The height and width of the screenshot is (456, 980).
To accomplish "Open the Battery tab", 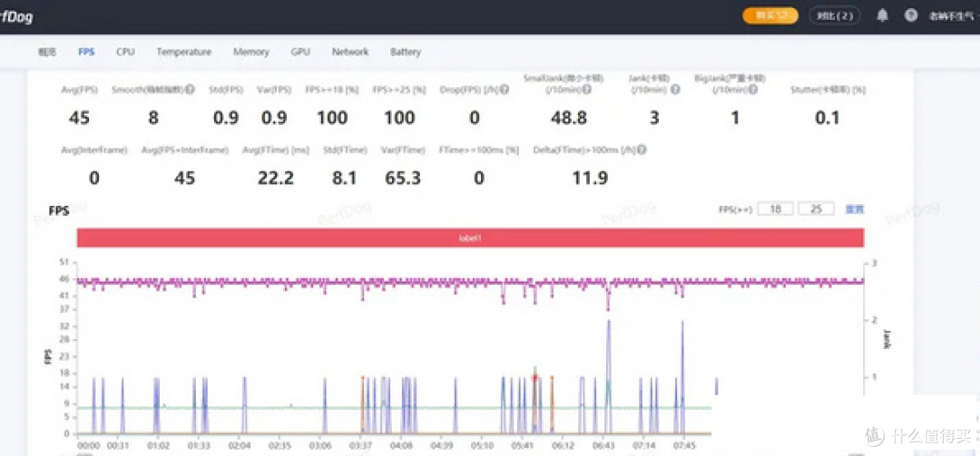I will click(x=406, y=52).
